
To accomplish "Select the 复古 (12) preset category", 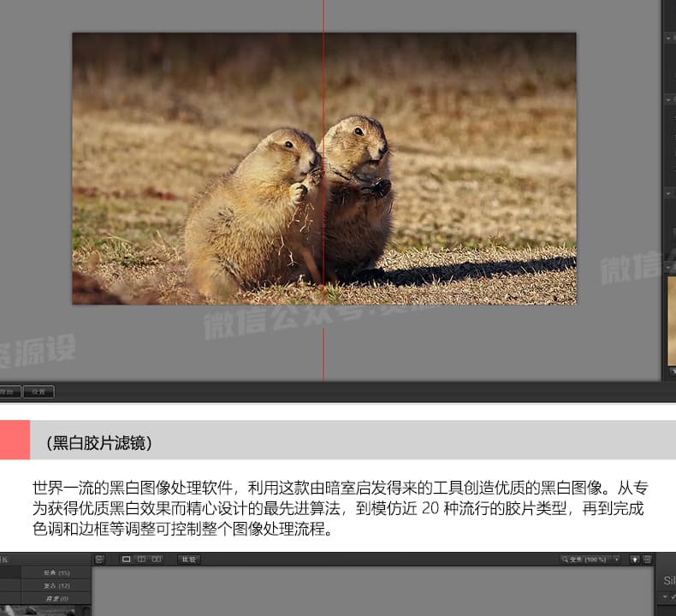I will pyautogui.click(x=56, y=586).
